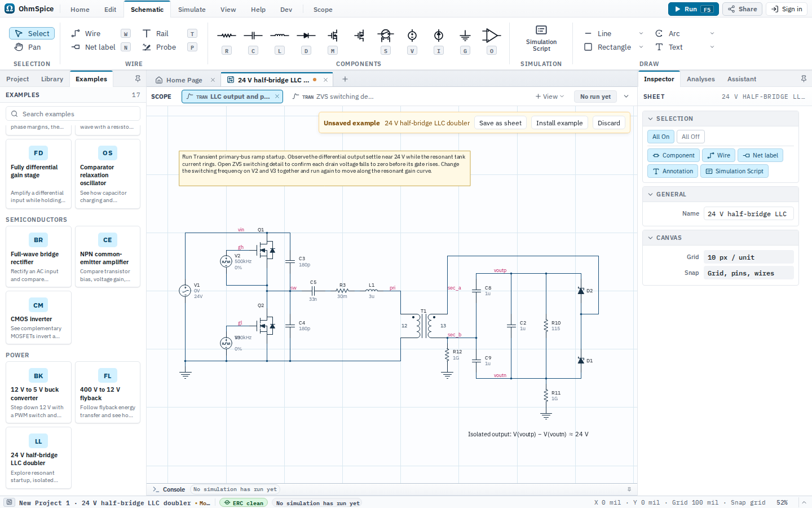Viewport: 812px width, 508px height.
Task: Open the Arc tool dropdown arrow
Action: click(x=712, y=33)
